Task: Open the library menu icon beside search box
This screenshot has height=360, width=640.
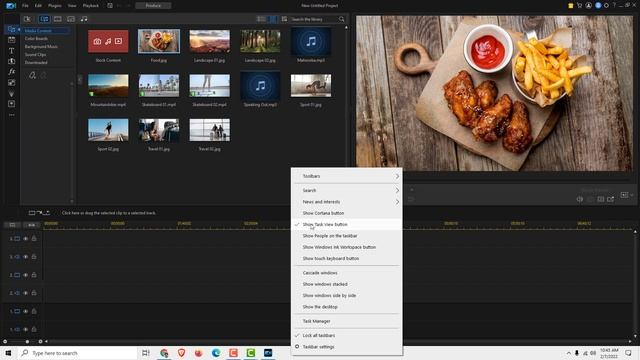Action: 284,19
